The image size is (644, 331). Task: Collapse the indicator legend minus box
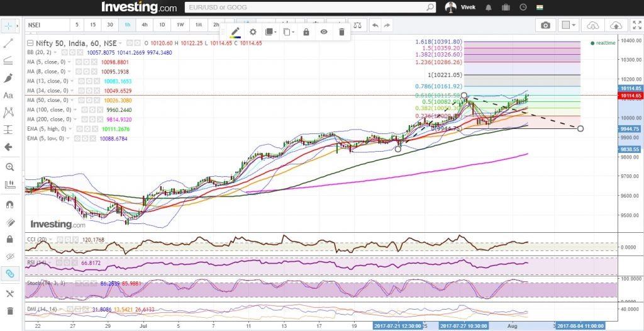coord(30,43)
